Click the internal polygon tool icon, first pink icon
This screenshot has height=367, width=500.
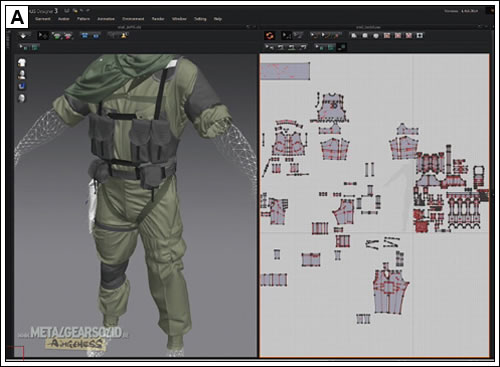(387, 35)
